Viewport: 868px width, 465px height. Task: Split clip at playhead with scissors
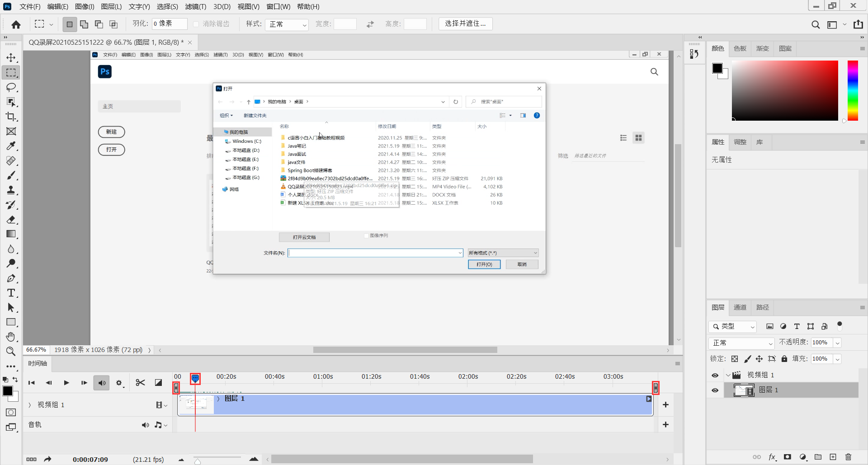tap(140, 383)
